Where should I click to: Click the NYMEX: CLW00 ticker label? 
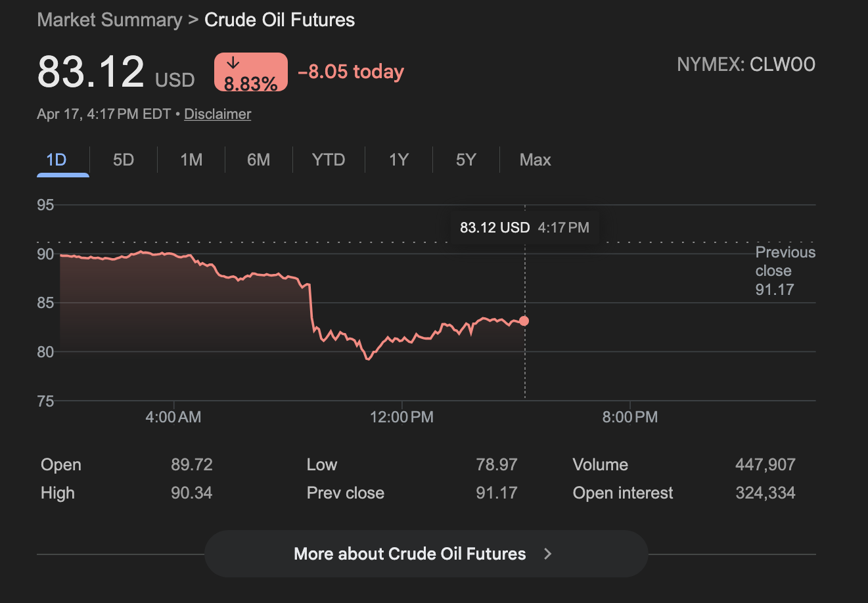pyautogui.click(x=746, y=64)
